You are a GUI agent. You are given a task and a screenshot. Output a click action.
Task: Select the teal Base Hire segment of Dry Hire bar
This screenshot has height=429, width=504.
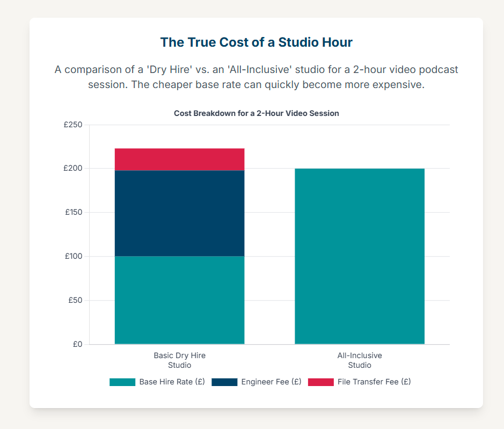(180, 300)
